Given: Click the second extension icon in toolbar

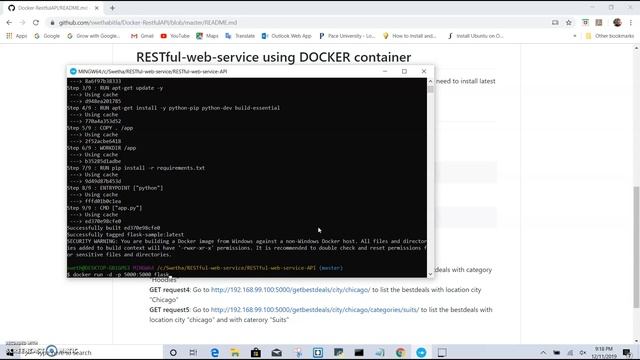Looking at the screenshot, I should coord(599,23).
